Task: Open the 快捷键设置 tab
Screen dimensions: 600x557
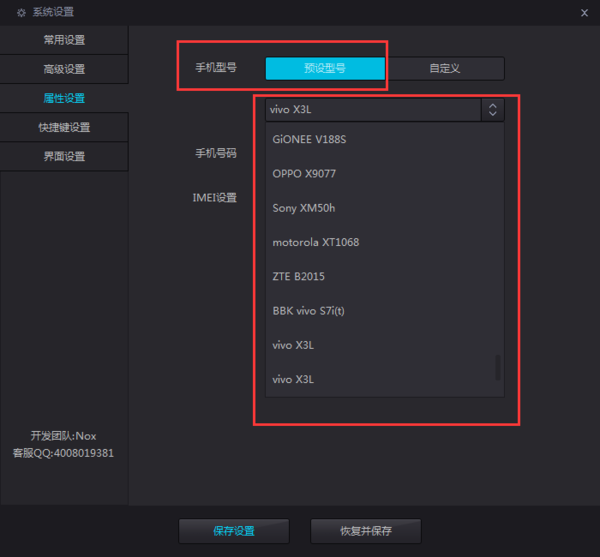Action: click(x=64, y=127)
